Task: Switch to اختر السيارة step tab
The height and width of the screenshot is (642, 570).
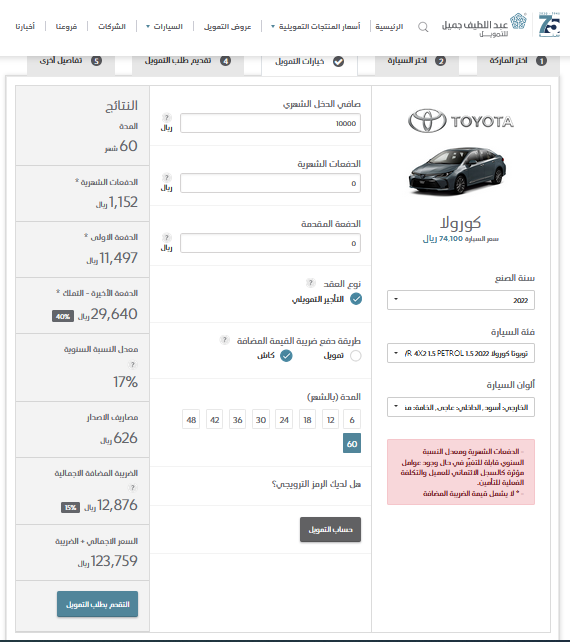Action: click(417, 61)
